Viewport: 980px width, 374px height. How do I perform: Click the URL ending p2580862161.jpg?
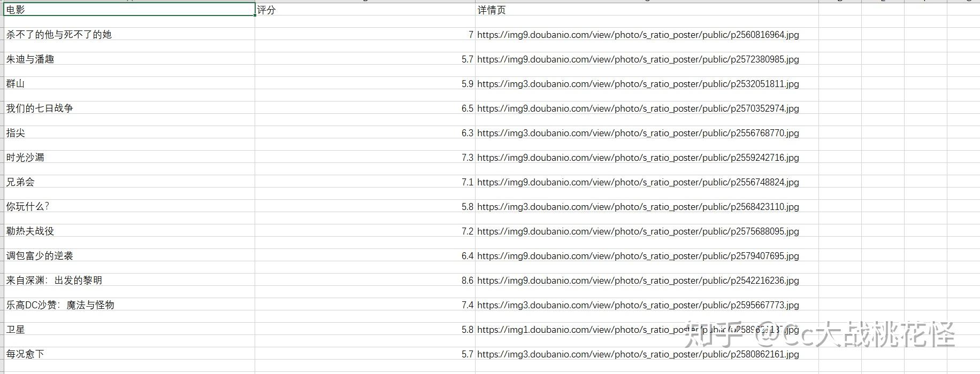pos(638,354)
